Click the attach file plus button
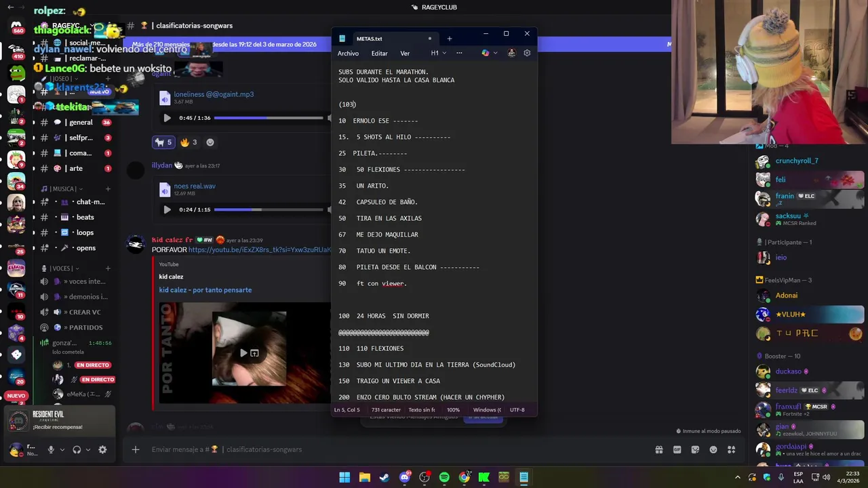This screenshot has width=868, height=488. (x=136, y=449)
